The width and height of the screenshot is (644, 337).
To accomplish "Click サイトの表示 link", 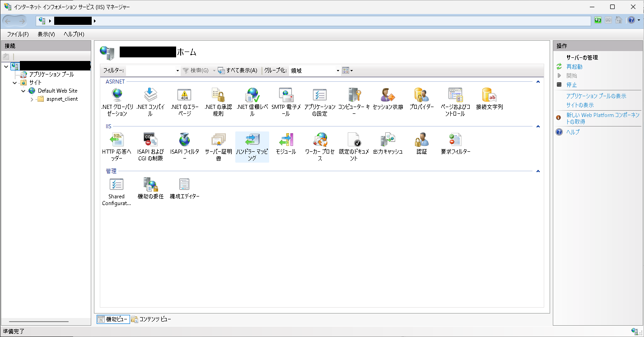I will 580,105.
